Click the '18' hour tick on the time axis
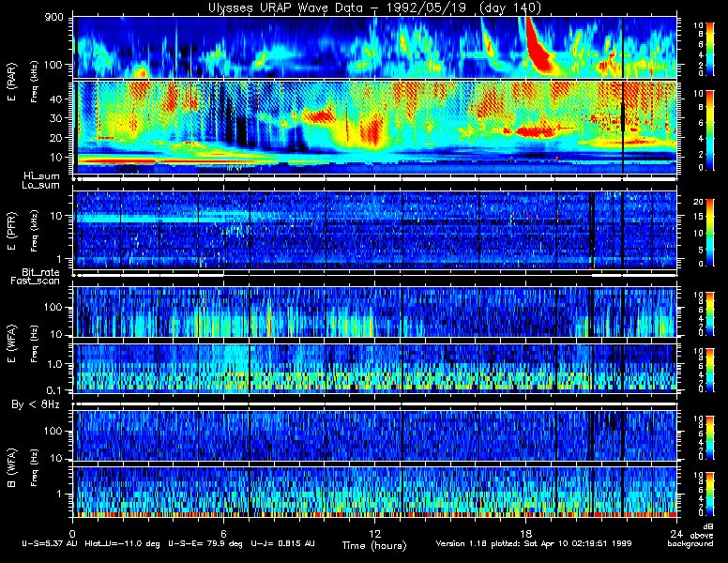Screen dimensions: 728x563 coord(525,533)
